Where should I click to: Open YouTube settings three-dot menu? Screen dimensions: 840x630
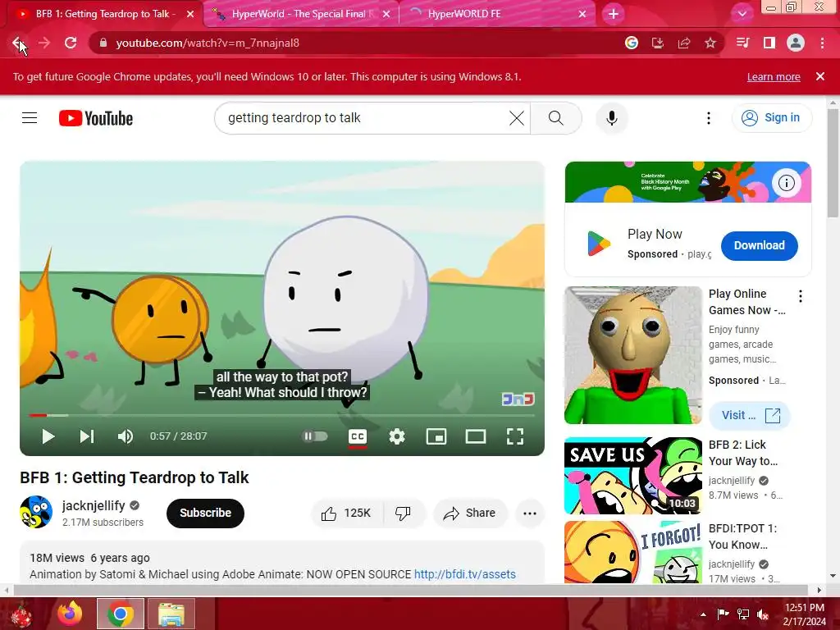coord(709,118)
